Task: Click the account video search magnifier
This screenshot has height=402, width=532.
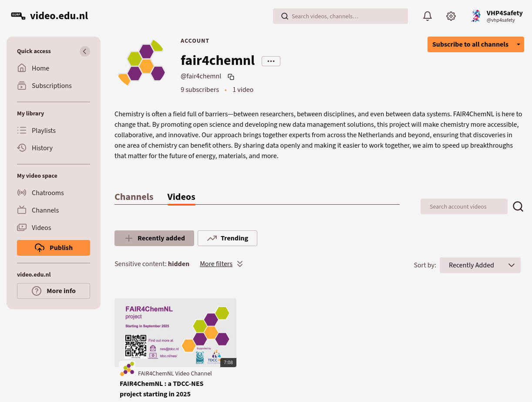Action: point(518,206)
